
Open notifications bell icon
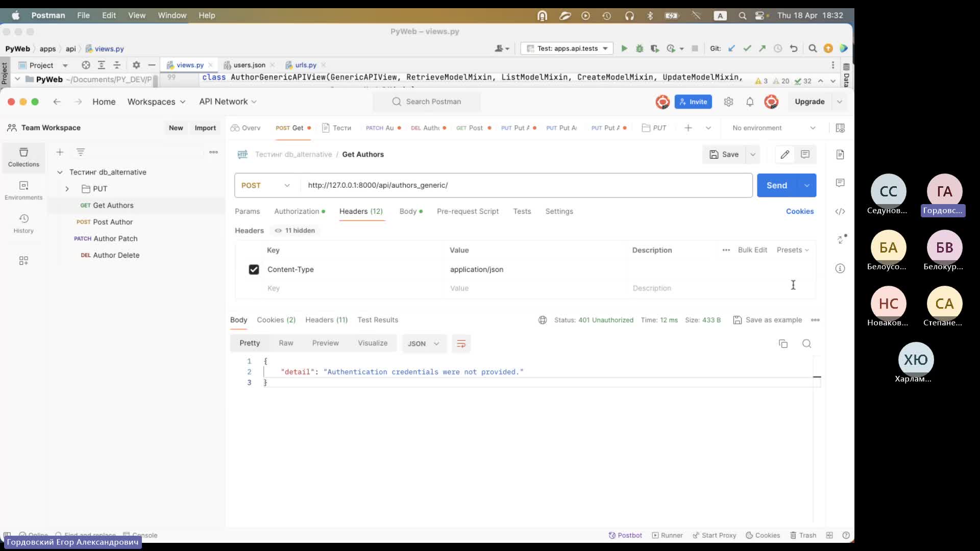750,102
